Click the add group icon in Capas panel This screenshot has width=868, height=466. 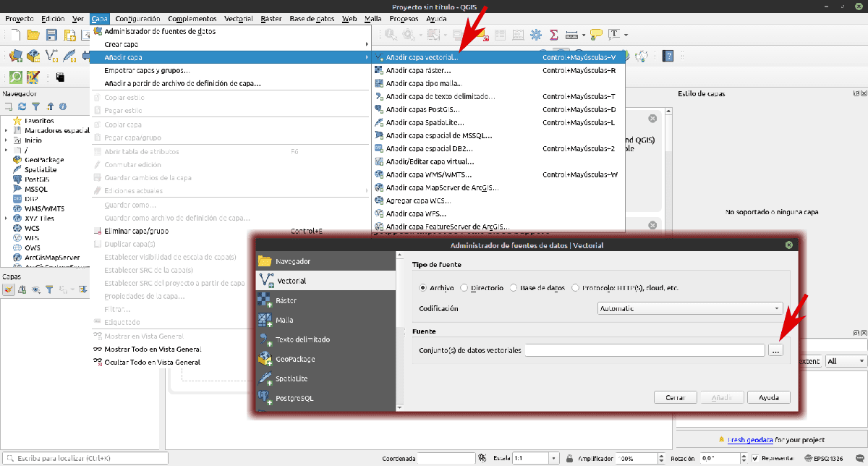[22, 289]
